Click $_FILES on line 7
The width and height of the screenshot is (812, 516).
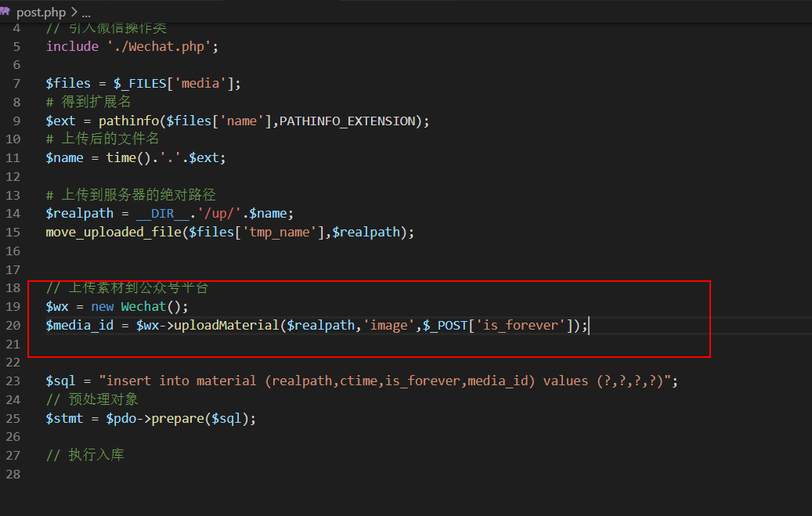(140, 84)
